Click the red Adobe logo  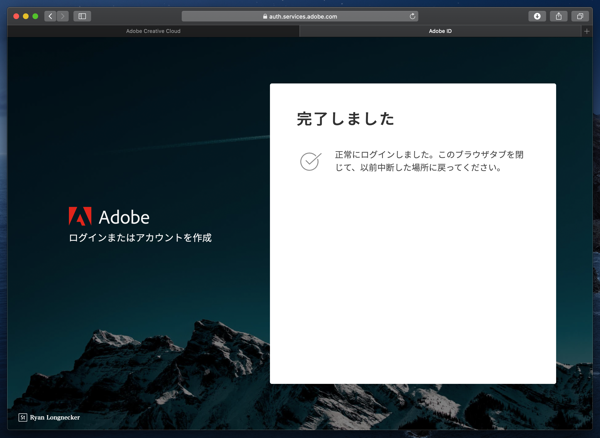[x=80, y=216]
